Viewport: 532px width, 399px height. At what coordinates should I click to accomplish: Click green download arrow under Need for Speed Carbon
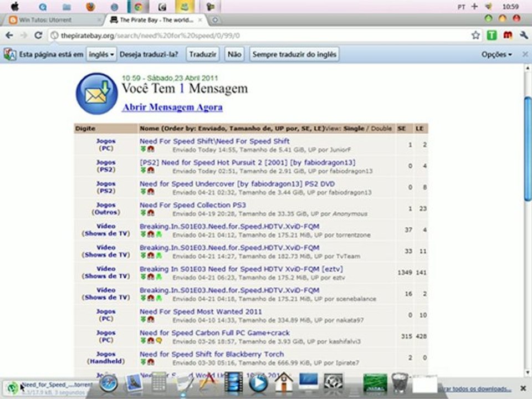pos(143,341)
